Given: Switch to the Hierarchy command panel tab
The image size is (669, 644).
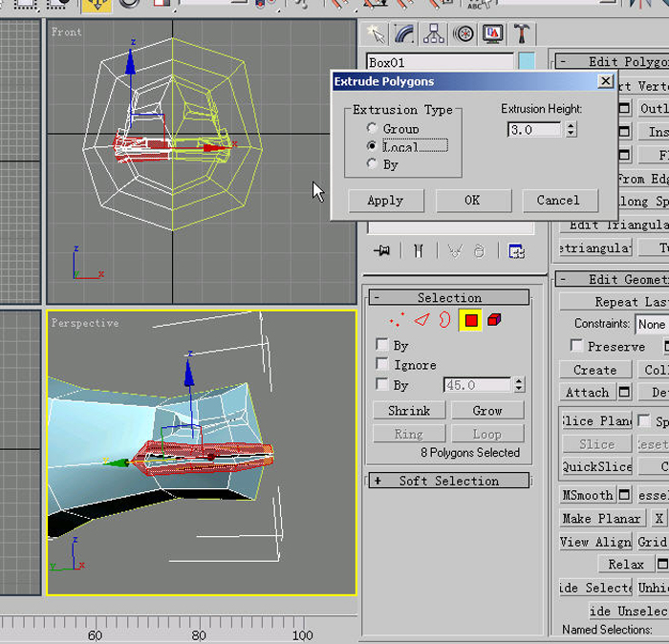Looking at the screenshot, I should point(434,34).
